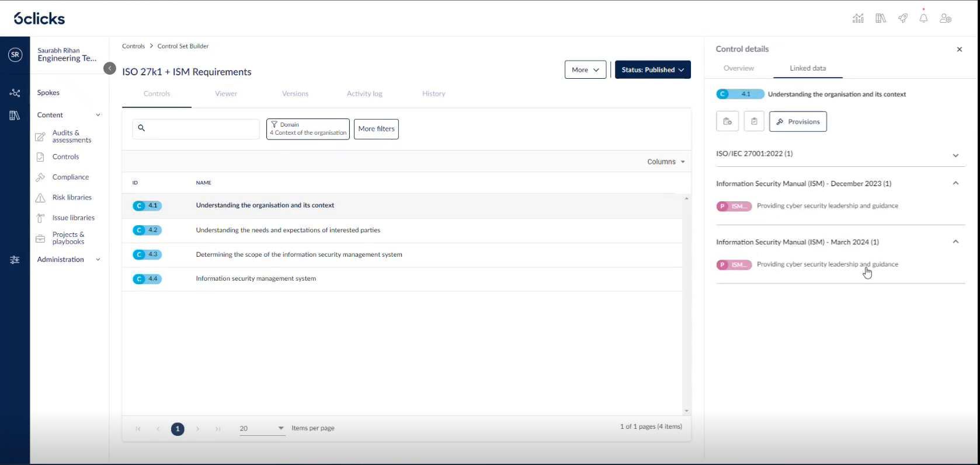Open the Columns dropdown

666,162
